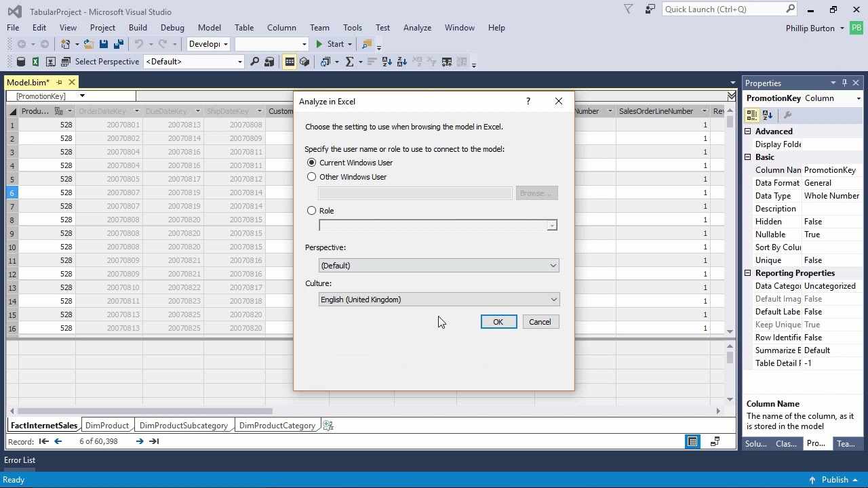Screen dimensions: 868x488
Task: Click the Start debugging button
Action: [x=330, y=44]
